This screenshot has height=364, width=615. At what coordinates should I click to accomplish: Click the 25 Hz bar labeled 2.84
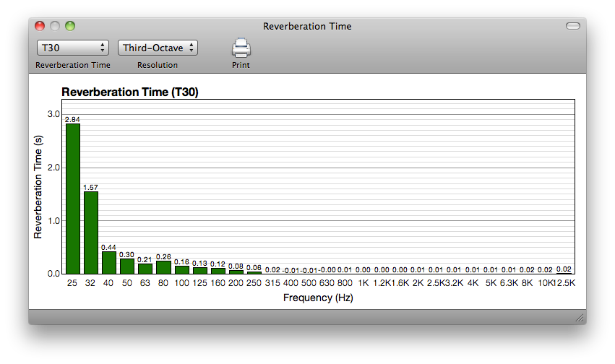point(73,199)
